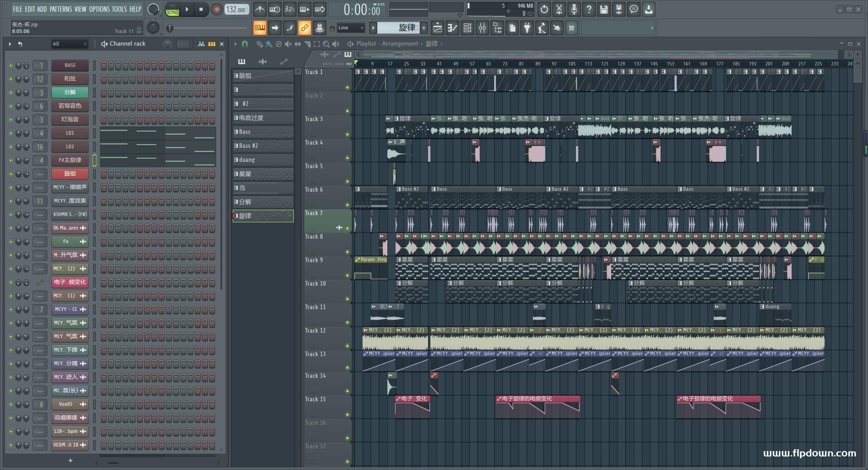868x470 pixels.
Task: Open the shopping cart content store
Action: pyautogui.click(x=571, y=28)
